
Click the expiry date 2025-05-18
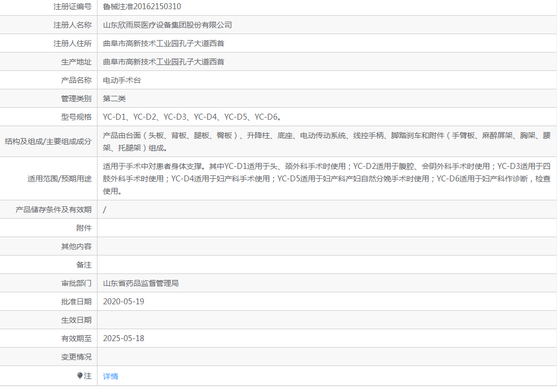(x=124, y=338)
